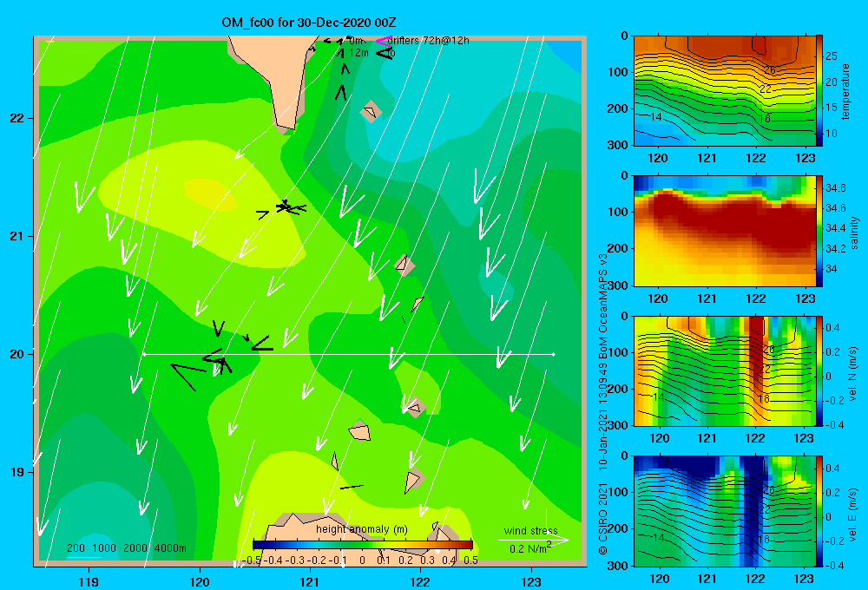Click the temperature color bar

819,91
